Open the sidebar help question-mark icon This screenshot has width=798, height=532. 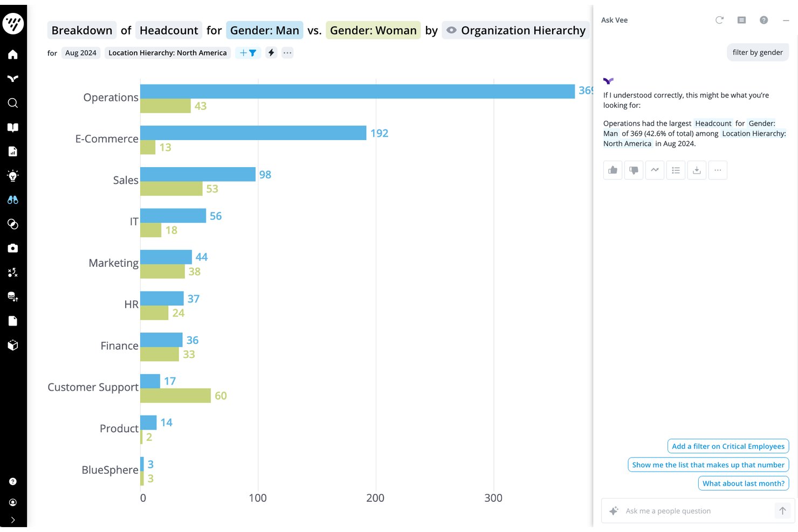click(x=13, y=481)
